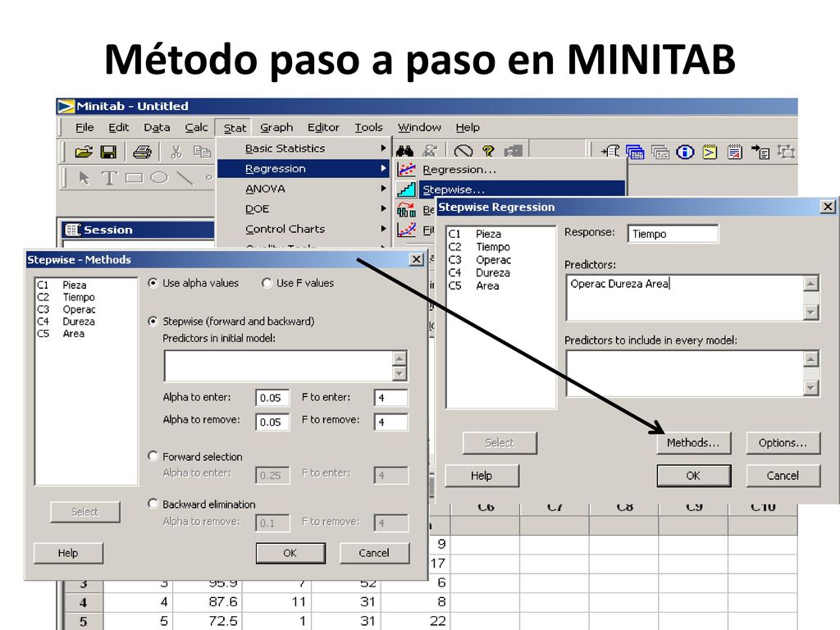Choose Regression in the Stat menu
Viewport: 840px width, 630px height.
(304, 169)
